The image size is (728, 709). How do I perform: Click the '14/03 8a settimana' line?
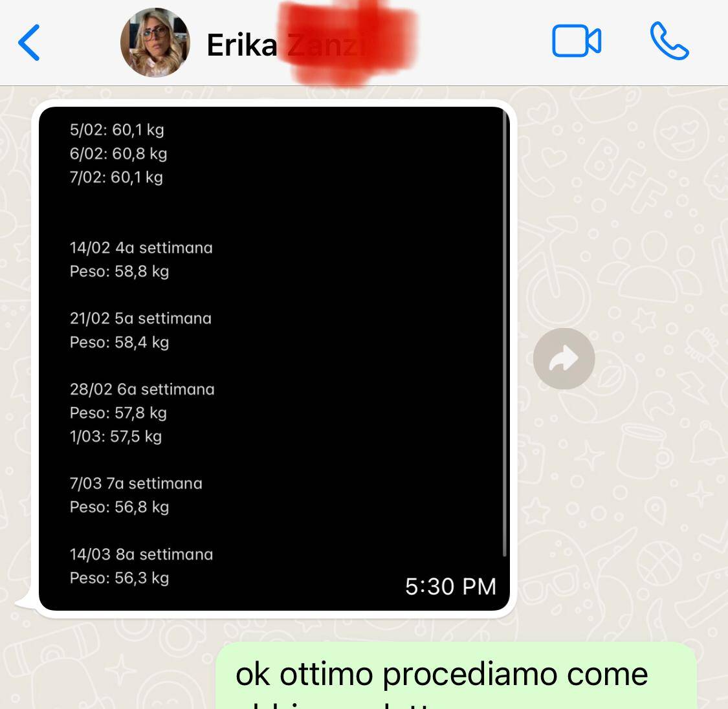[x=141, y=554]
